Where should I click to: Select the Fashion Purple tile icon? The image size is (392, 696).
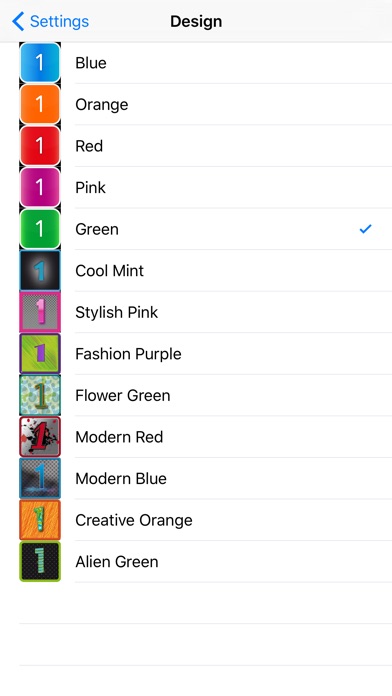40,354
